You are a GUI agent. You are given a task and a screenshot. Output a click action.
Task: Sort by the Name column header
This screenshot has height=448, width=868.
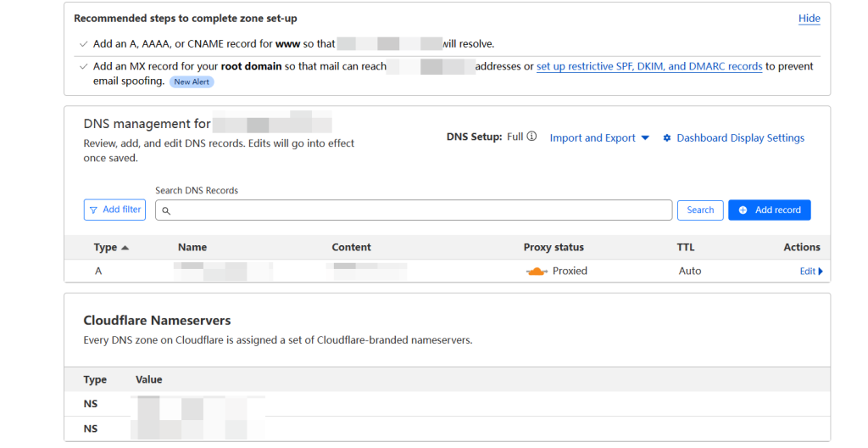point(192,248)
